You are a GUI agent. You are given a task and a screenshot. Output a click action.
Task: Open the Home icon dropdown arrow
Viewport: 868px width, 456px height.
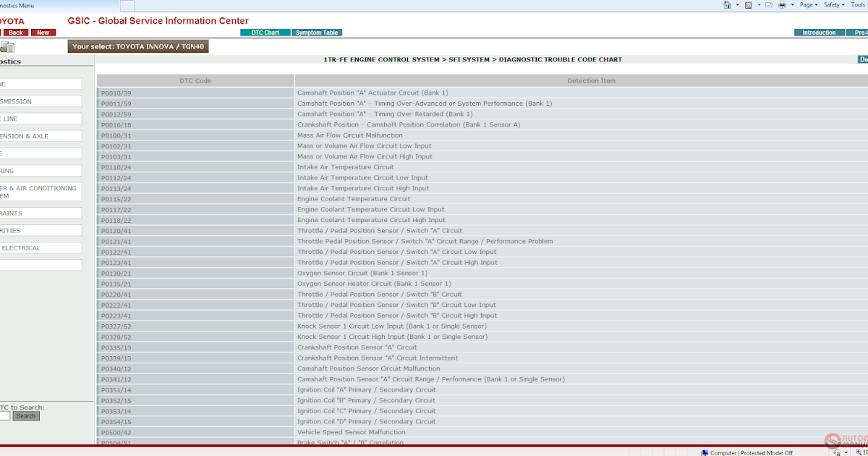pos(738,5)
